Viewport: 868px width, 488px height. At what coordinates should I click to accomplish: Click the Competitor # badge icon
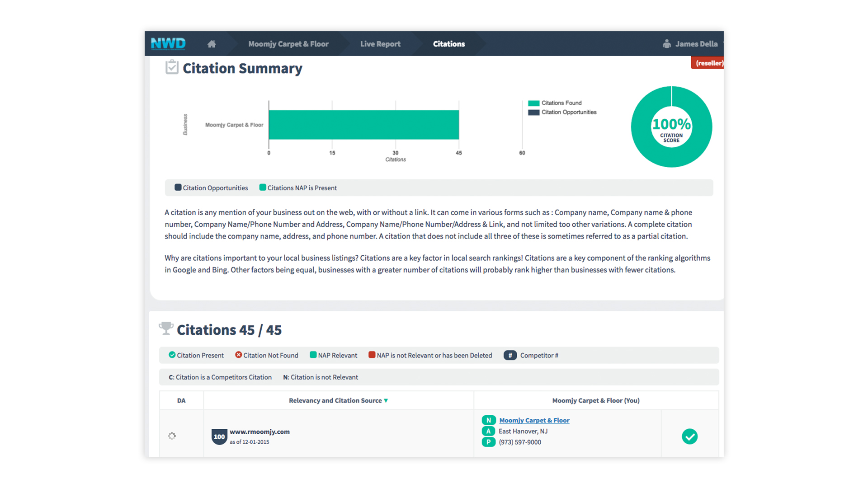point(510,355)
